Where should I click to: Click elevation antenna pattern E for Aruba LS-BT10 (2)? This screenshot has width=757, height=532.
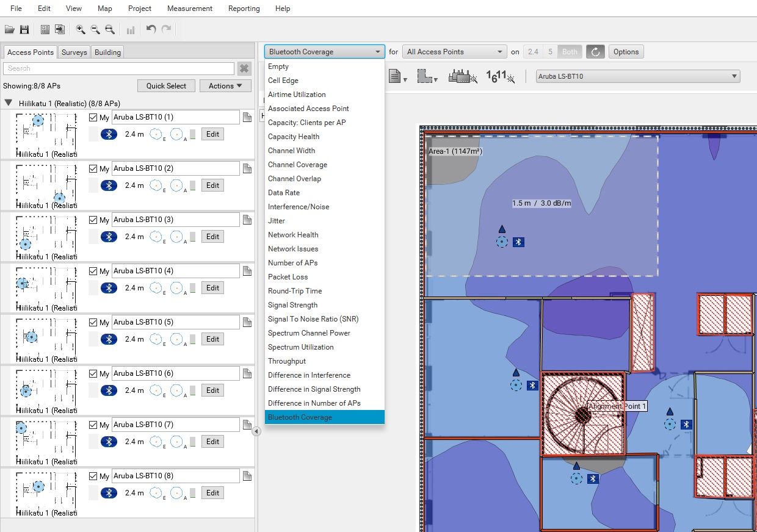click(157, 185)
